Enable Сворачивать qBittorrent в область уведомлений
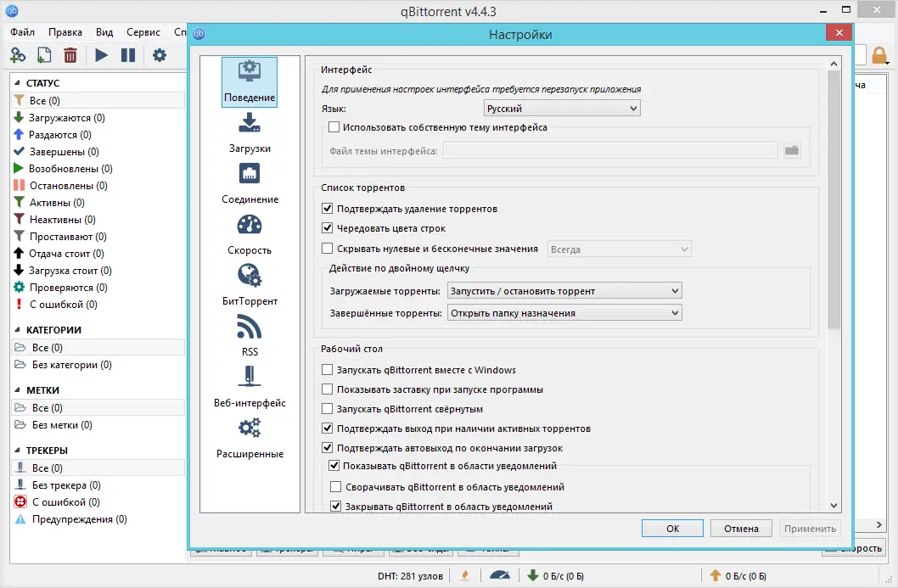The width and height of the screenshot is (898, 588). click(335, 487)
